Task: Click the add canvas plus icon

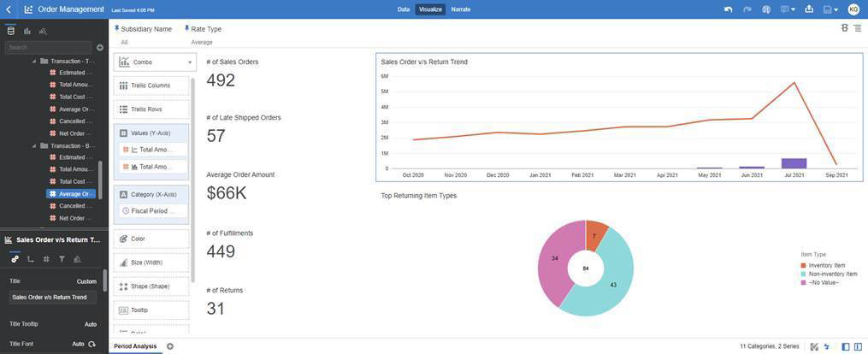Action: 170,346
